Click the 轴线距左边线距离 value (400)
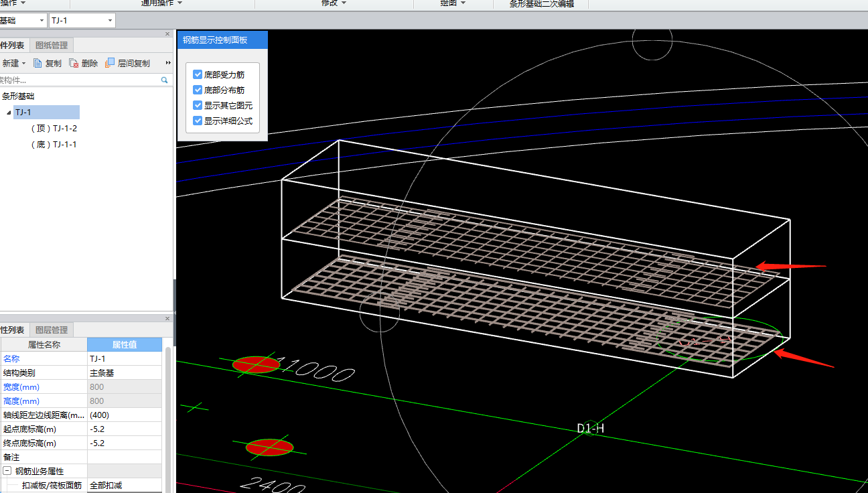Viewport: 868px width, 493px height. point(125,415)
